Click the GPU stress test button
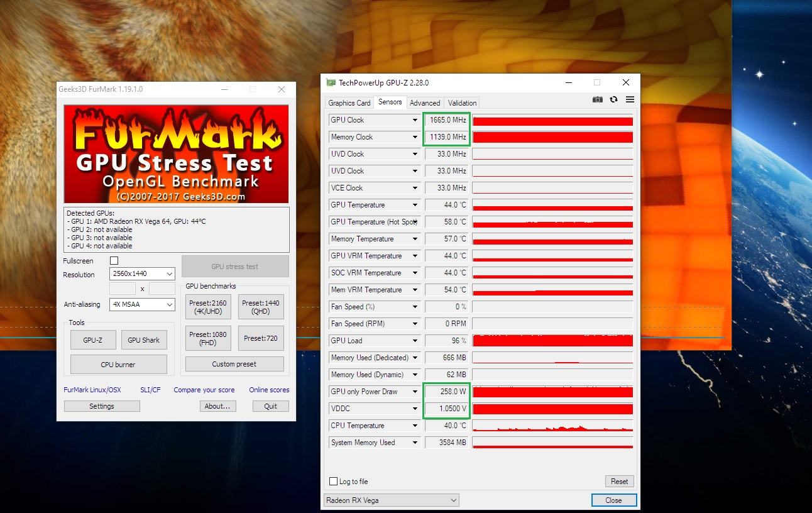The width and height of the screenshot is (812, 513). pos(235,267)
